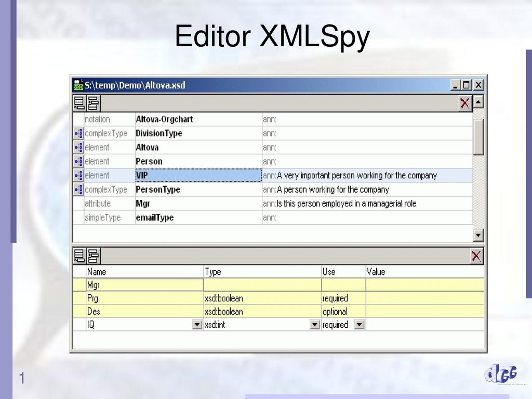Close the Altova.xsd window
Screen dimensions: 532x399
pos(478,85)
